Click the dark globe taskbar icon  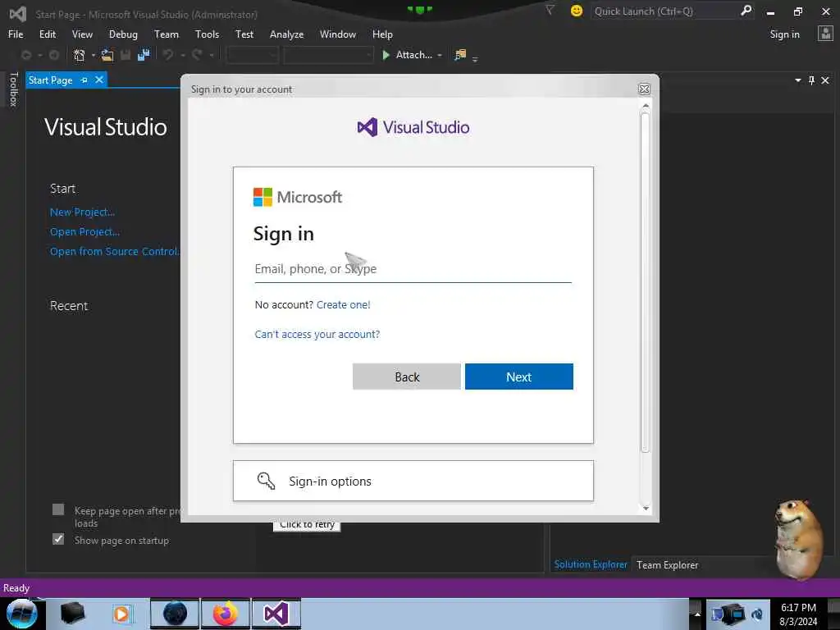pyautogui.click(x=175, y=614)
